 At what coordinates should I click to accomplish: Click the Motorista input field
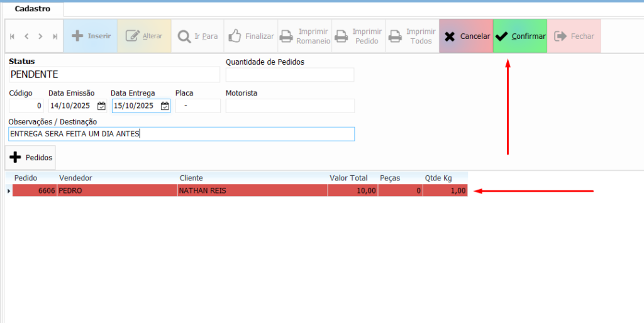(x=290, y=106)
